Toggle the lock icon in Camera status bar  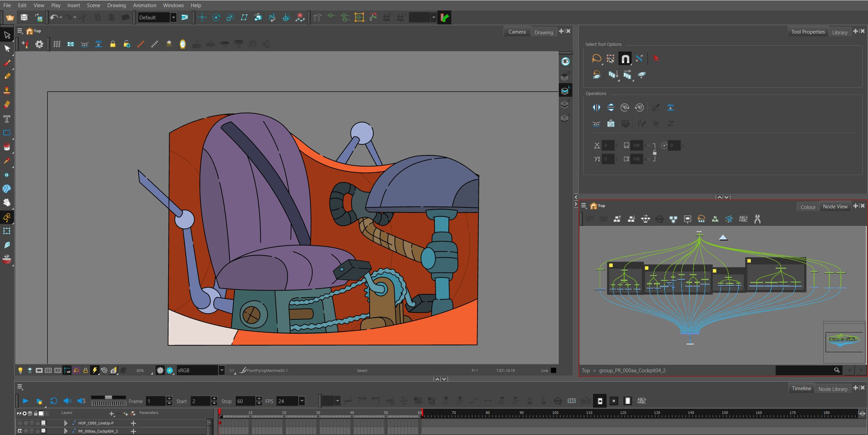pyautogui.click(x=85, y=371)
